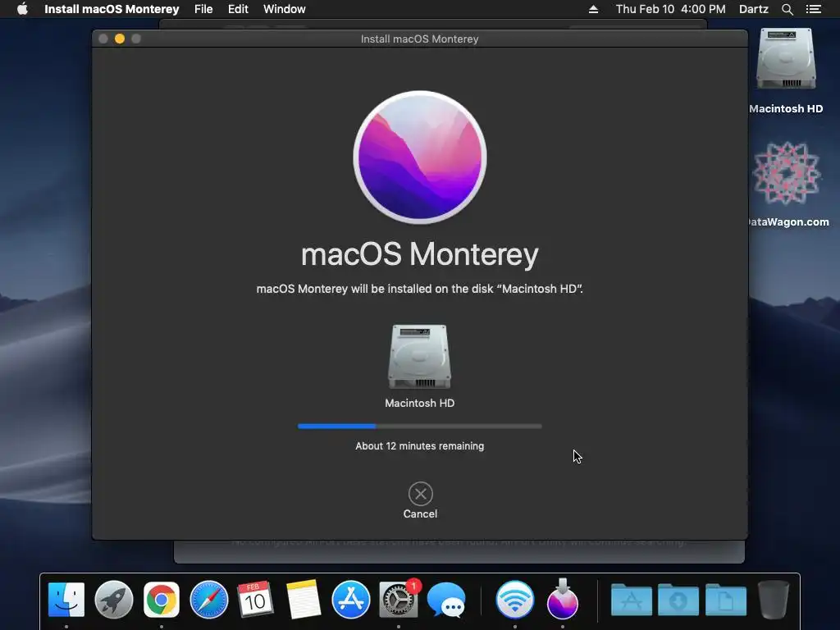Image resolution: width=840 pixels, height=630 pixels.
Task: Select Macintosh HD drive on desktop
Action: tap(786, 59)
